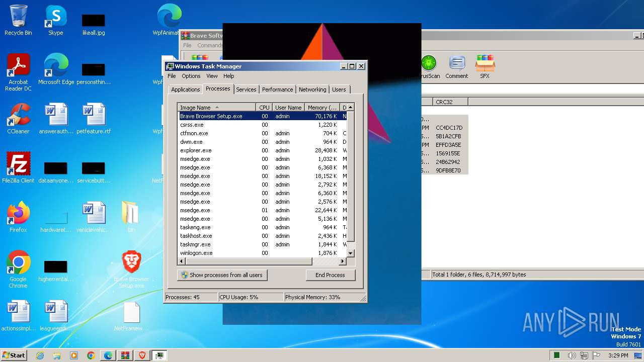Select NetFramew file icon on desktop
644x362 pixels.
point(131,316)
